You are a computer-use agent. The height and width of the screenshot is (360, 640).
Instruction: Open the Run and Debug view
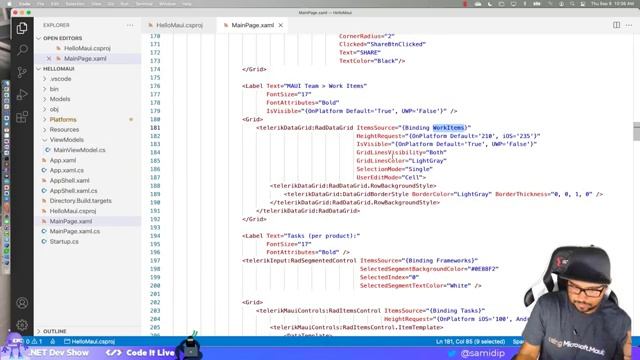pos(22,95)
